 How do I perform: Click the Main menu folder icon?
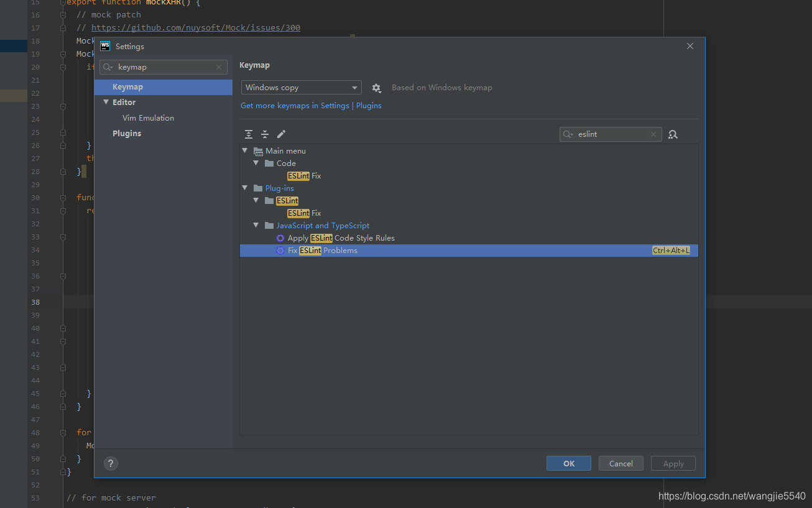[259, 151]
